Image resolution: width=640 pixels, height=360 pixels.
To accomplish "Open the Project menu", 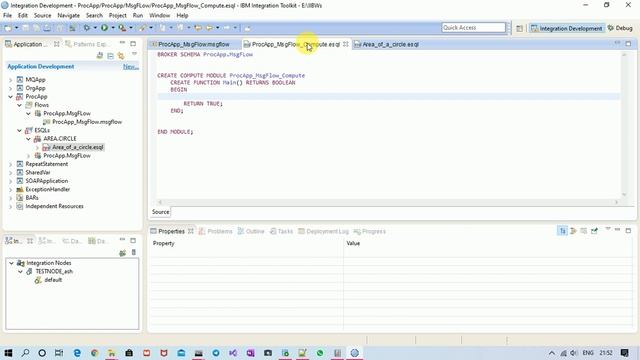I will pyautogui.click(x=118, y=15).
